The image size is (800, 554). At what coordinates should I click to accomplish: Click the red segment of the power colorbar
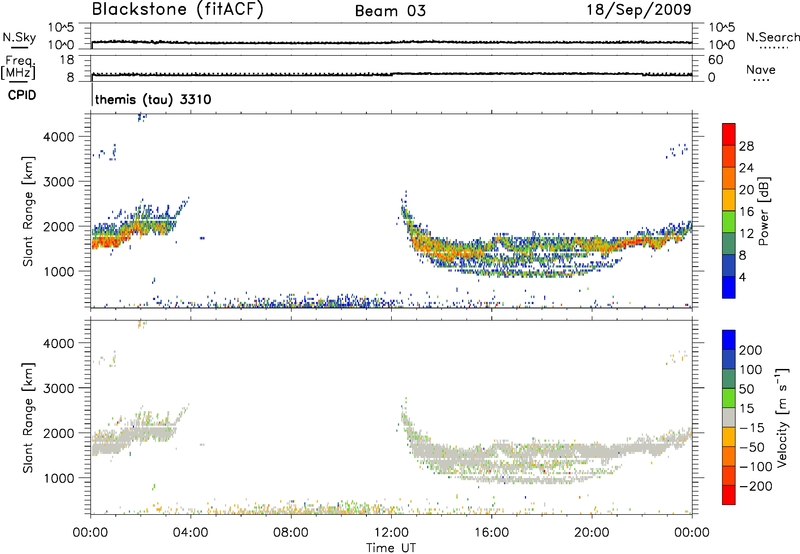(x=729, y=134)
